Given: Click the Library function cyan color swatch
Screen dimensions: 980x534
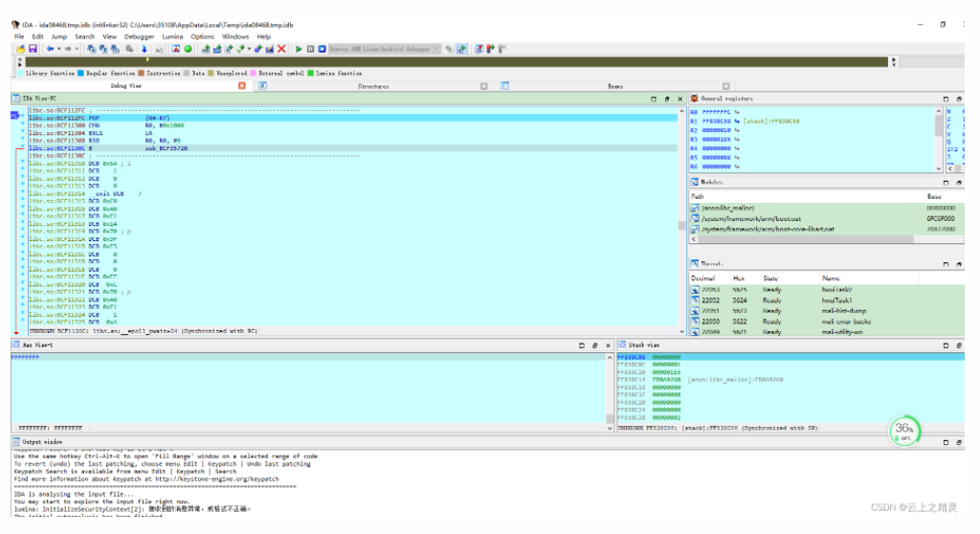Looking at the screenshot, I should (x=20, y=73).
